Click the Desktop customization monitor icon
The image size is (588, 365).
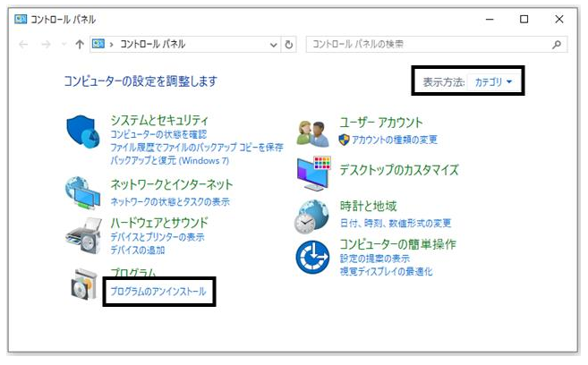click(x=314, y=174)
